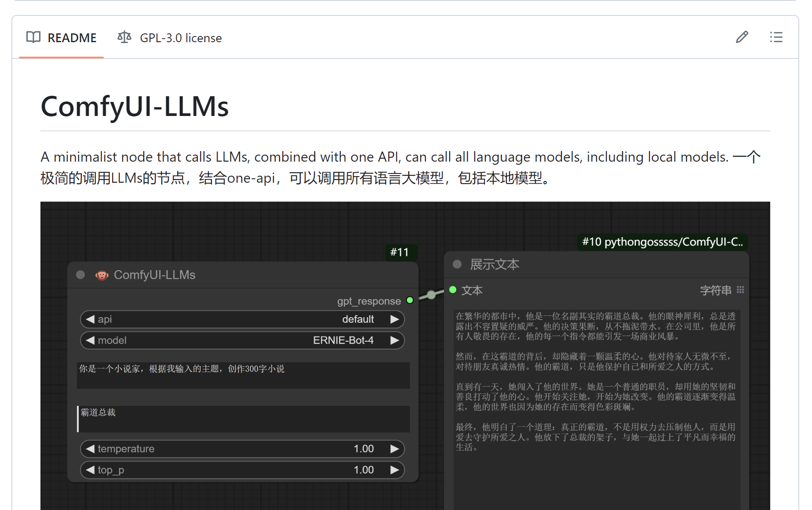Click the connection link midpoint dot

click(x=431, y=295)
